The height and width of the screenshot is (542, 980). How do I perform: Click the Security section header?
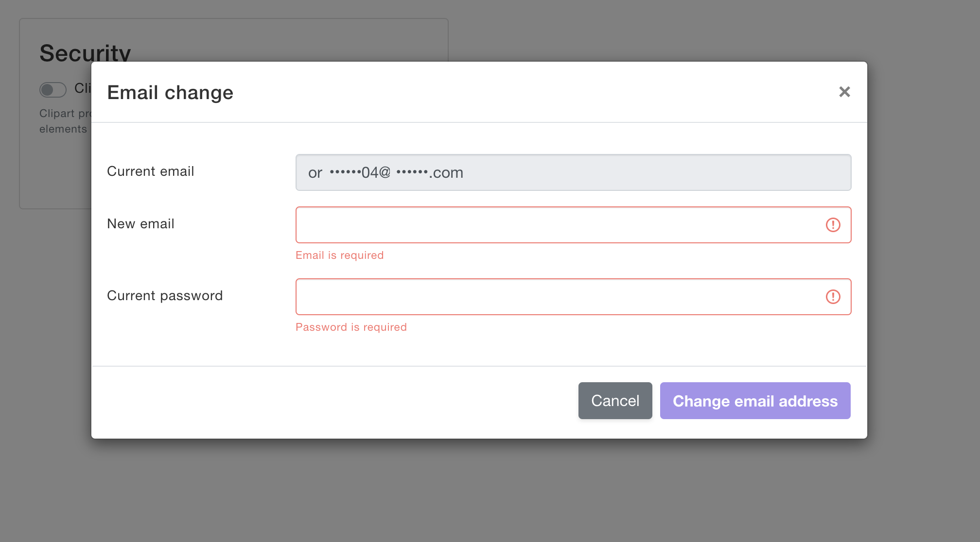(x=86, y=51)
